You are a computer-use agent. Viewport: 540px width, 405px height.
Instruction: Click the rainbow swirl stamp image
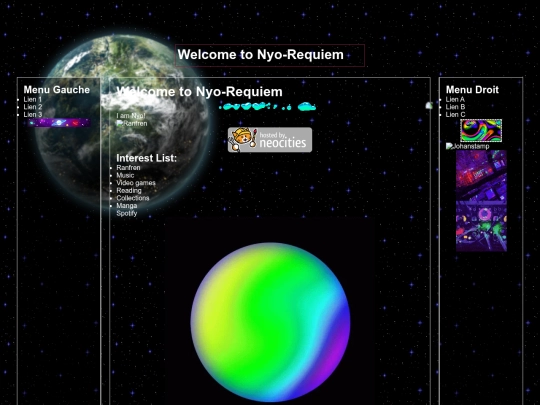[481, 131]
